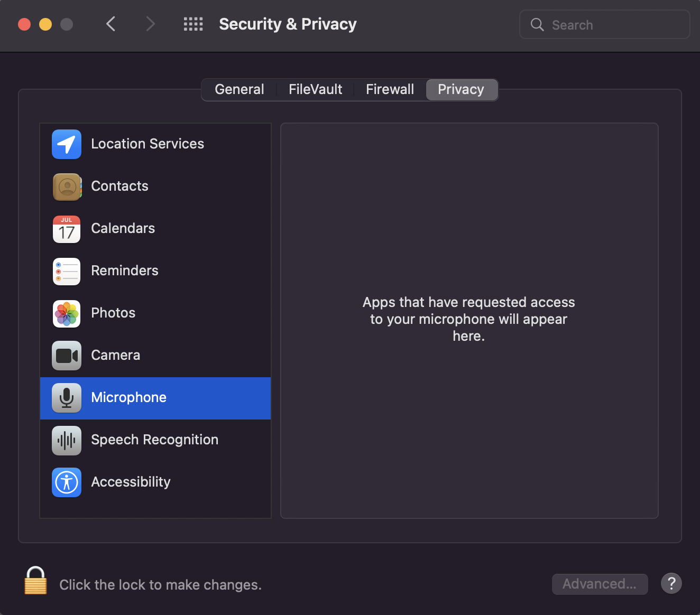Choose Speech Recognition in the list
The image size is (700, 615).
coord(155,440)
